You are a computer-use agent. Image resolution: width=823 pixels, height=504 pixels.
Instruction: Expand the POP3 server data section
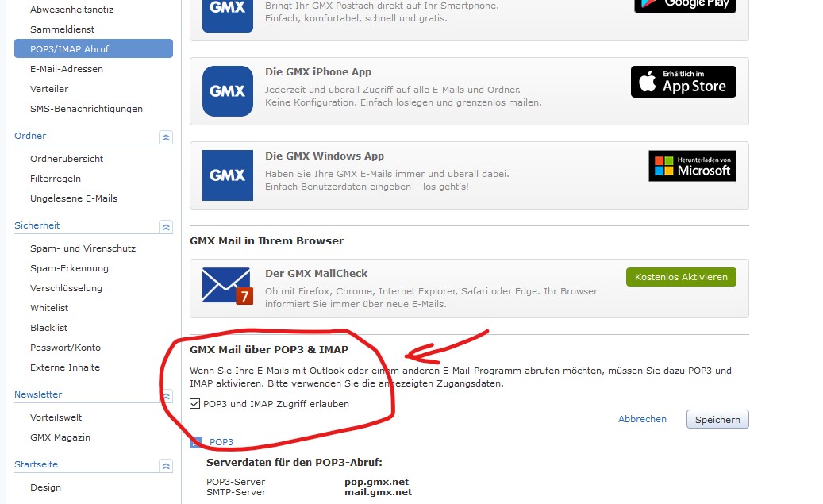[x=196, y=442]
